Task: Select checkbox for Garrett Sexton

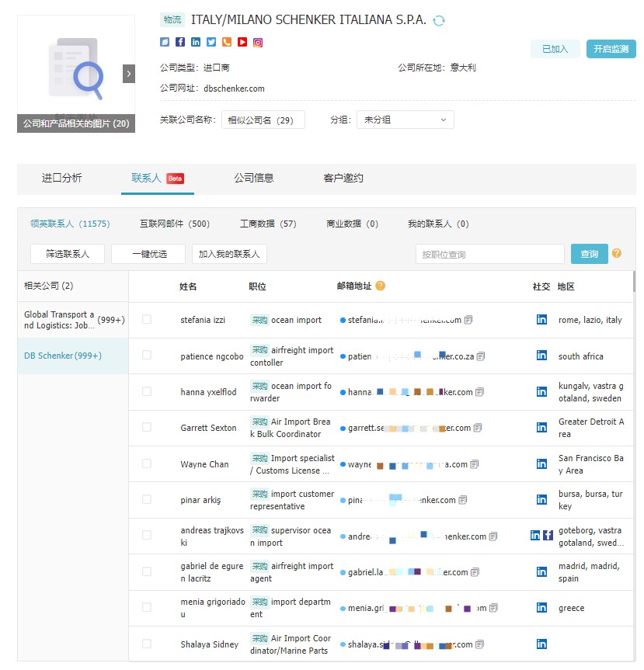Action: pos(147,427)
